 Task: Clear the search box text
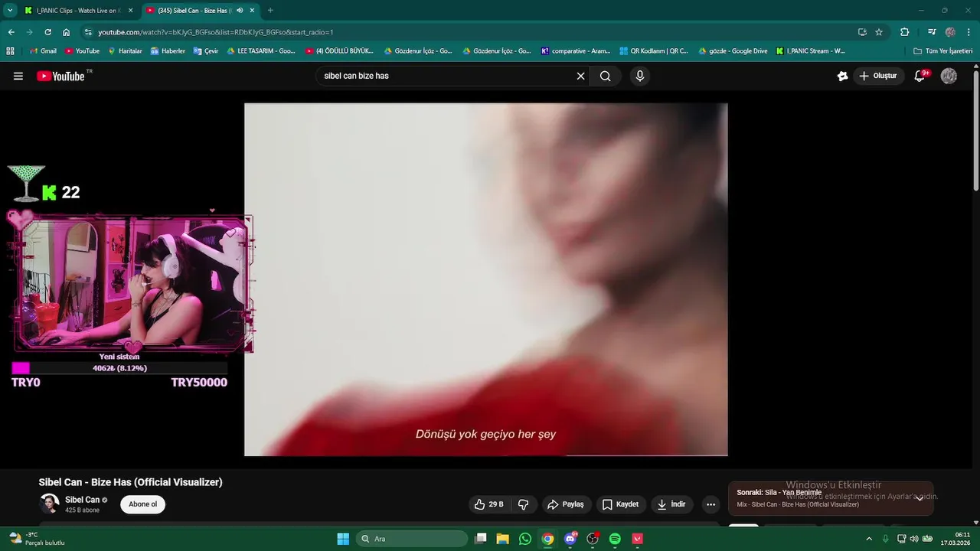click(580, 76)
